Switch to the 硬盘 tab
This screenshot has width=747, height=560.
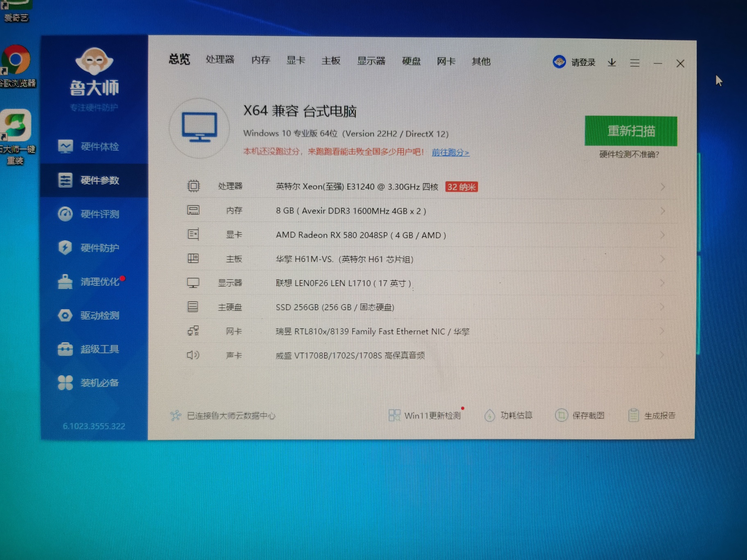(411, 61)
